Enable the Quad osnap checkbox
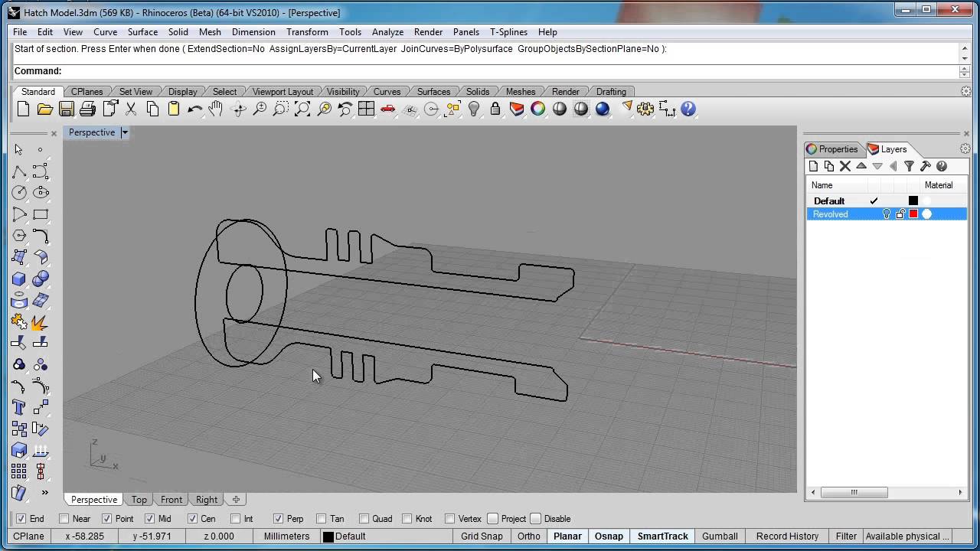Screen dimensions: 980x551 tap(364, 519)
